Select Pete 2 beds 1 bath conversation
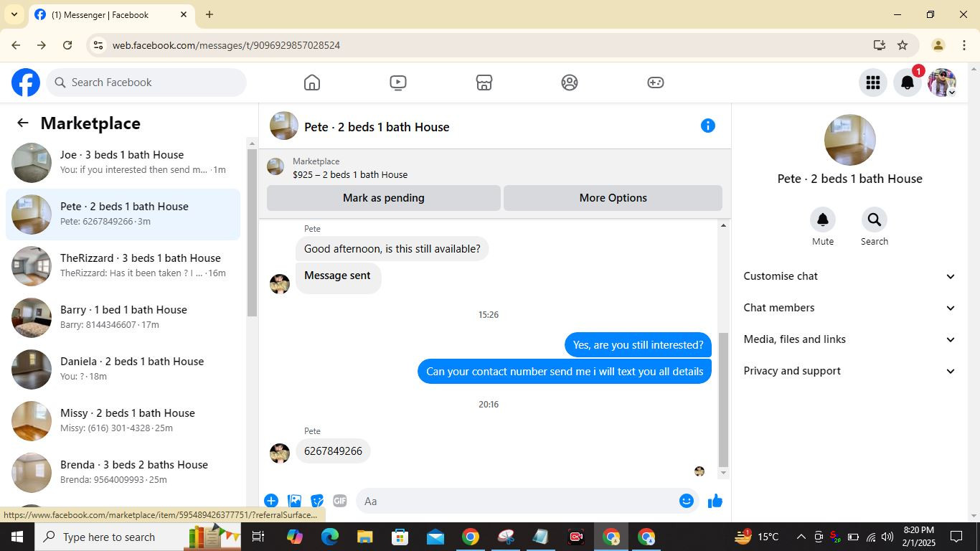The height and width of the screenshot is (551, 980). (x=123, y=215)
